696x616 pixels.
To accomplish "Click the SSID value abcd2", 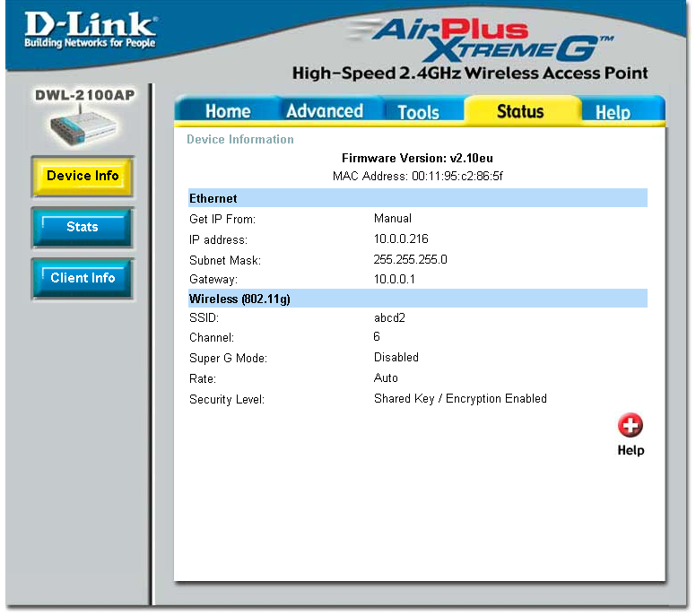I will [389, 317].
